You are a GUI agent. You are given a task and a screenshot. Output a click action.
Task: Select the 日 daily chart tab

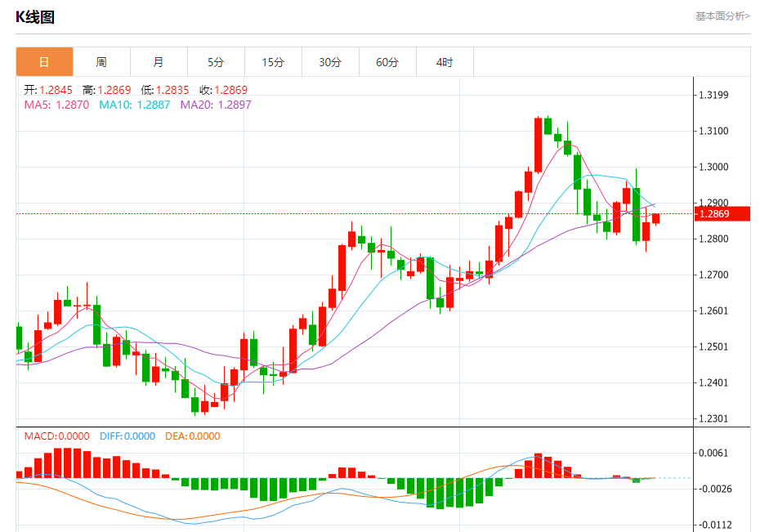[44, 62]
